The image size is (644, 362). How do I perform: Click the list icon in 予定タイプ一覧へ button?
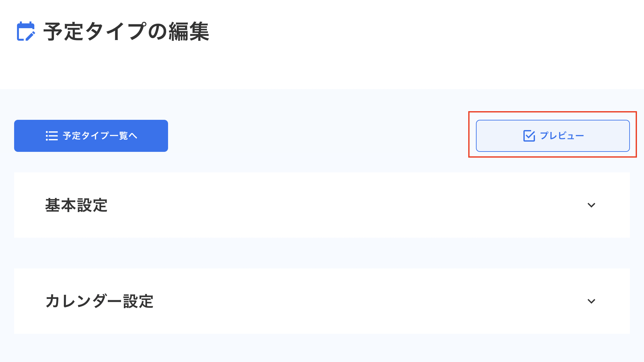52,136
